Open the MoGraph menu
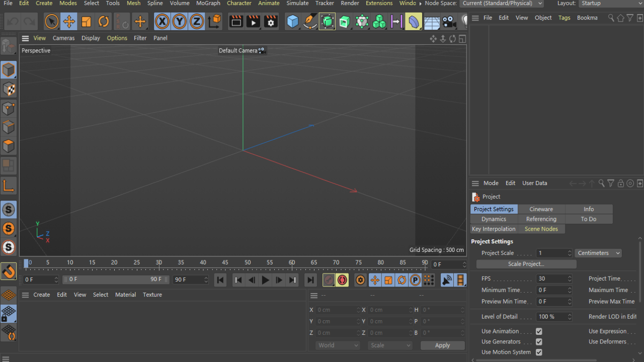Screen dimensions: 644x362 click(208, 4)
